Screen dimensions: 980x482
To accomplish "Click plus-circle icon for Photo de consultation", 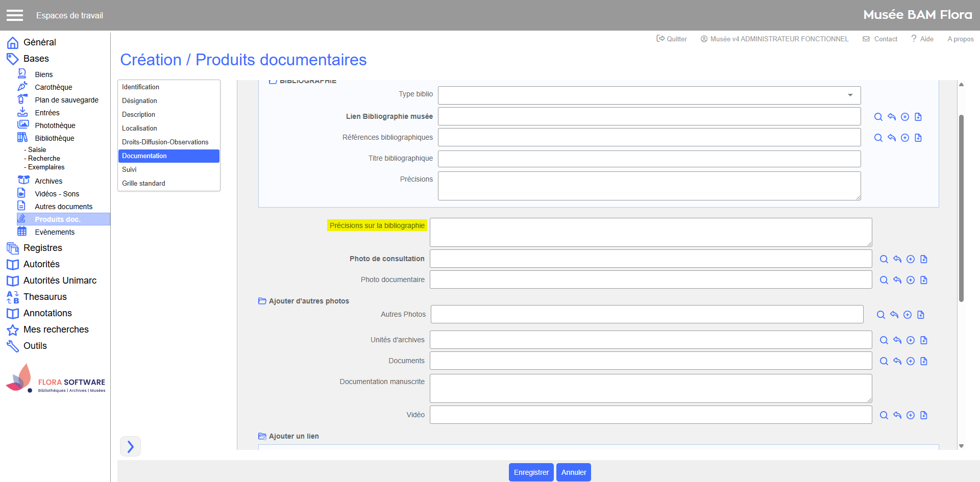I will click(x=911, y=259).
